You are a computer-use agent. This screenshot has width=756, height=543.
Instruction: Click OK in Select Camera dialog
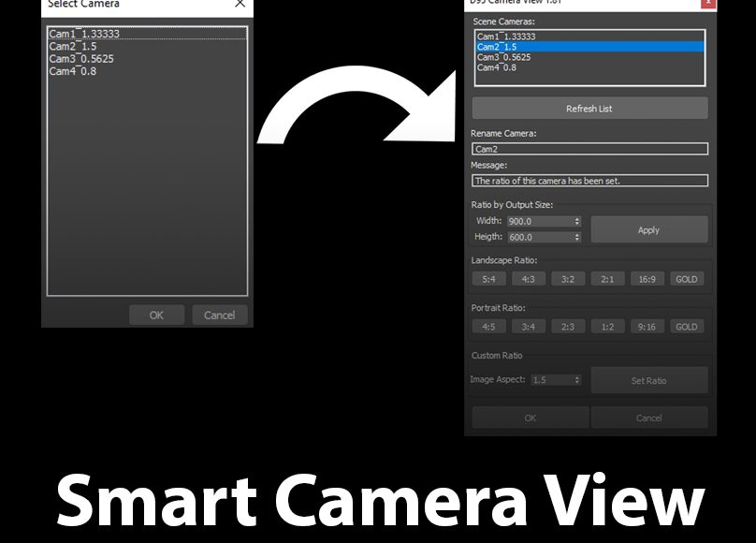(156, 316)
